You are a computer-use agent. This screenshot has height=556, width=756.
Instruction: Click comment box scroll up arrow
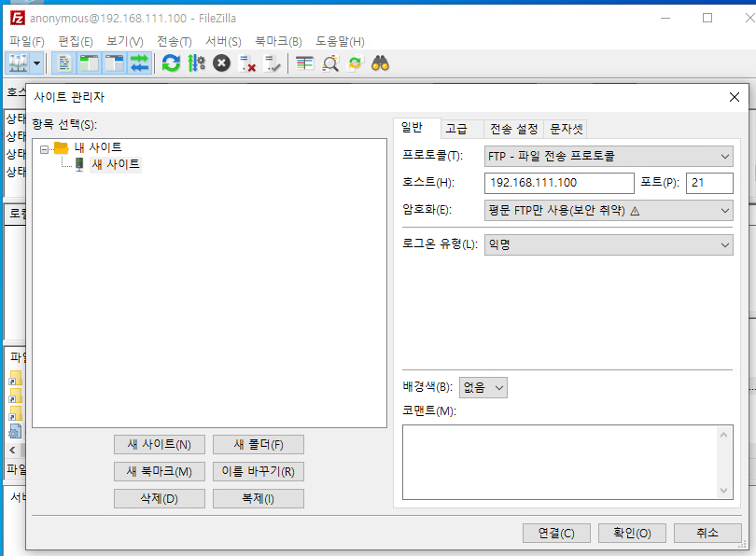point(723,435)
